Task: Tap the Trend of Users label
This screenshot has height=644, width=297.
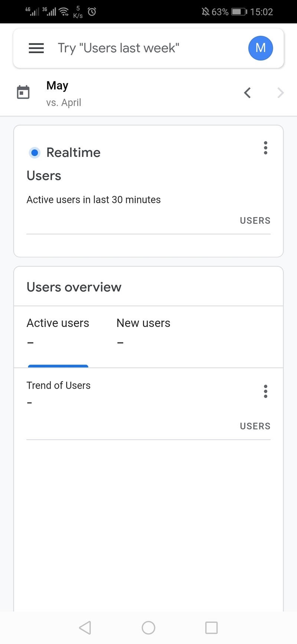Action: point(59,385)
